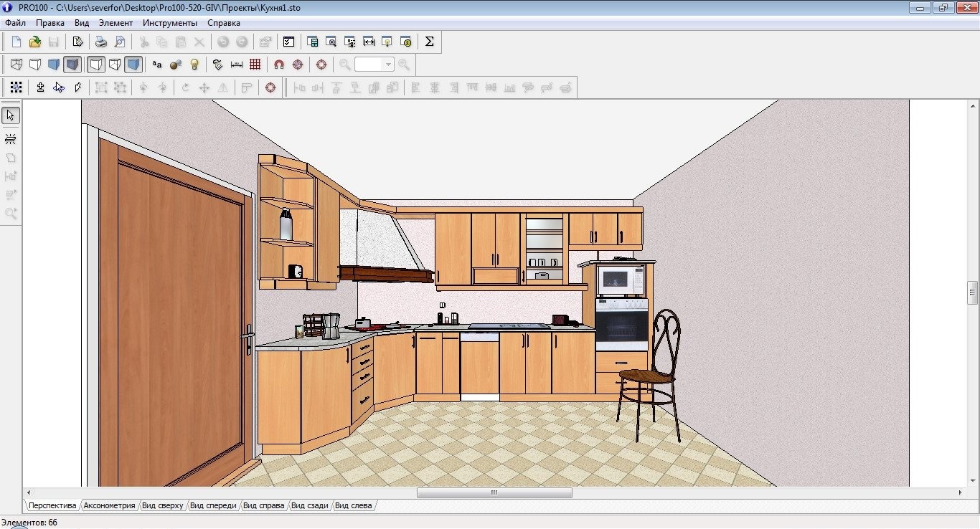980x529 pixels.
Task: Click the Sigma price calculation icon
Action: [x=429, y=42]
